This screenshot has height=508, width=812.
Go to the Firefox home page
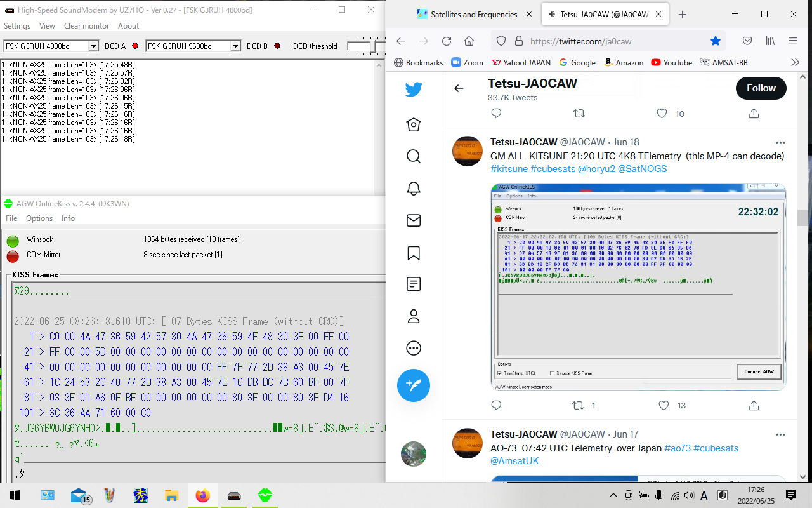coord(469,41)
